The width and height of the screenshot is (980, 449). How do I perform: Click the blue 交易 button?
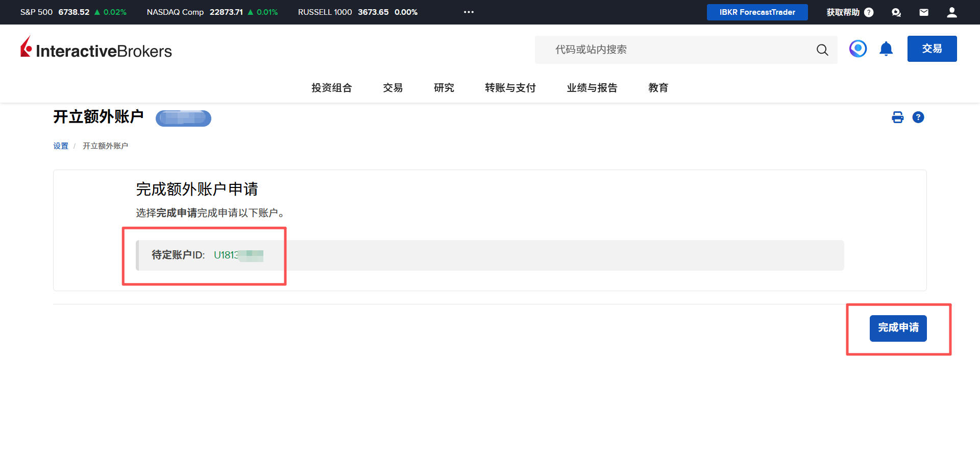[x=932, y=49]
